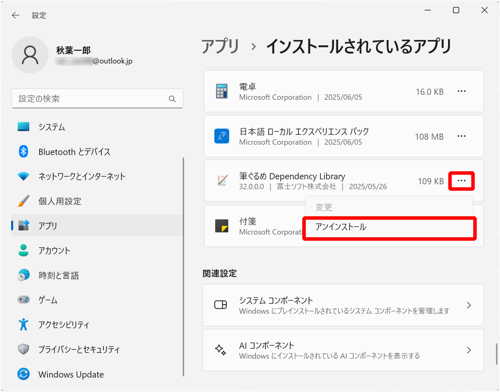500x392 pixels.
Task: Click the 16.0 KB size value
Action: click(430, 92)
